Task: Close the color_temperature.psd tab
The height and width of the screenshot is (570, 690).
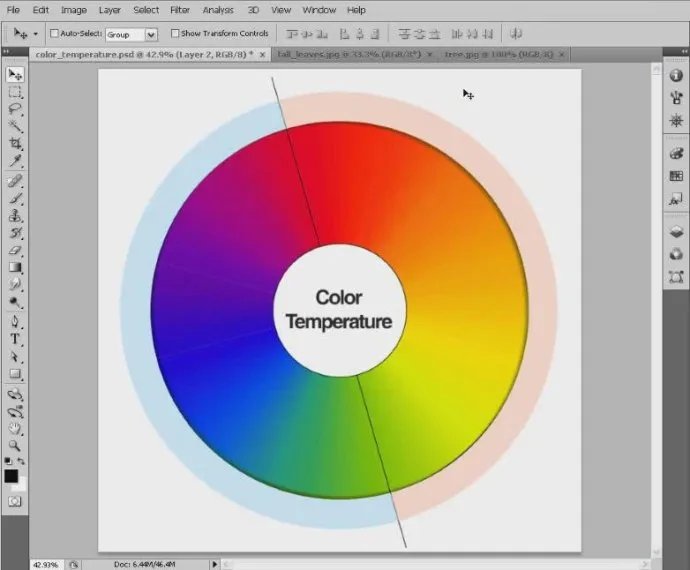Action: [264, 54]
